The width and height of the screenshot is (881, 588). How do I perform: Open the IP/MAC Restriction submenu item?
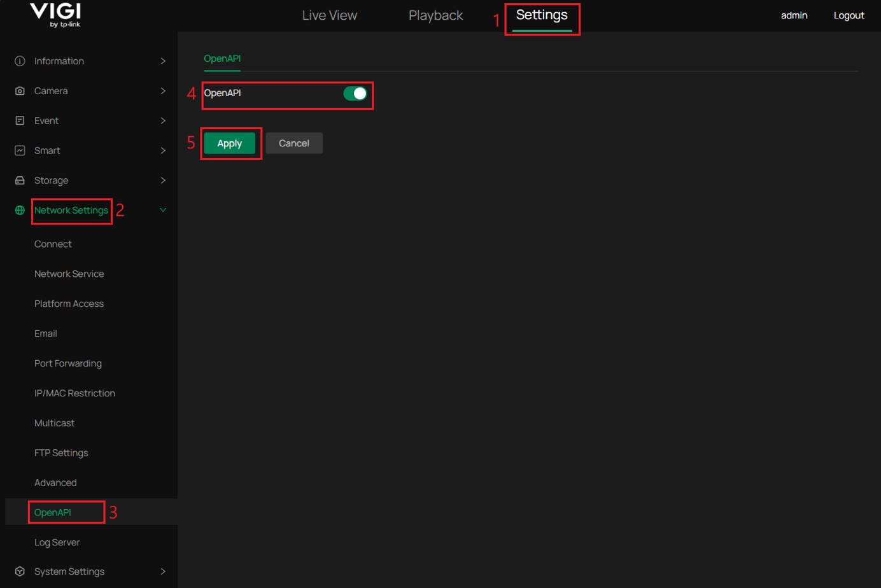(74, 393)
